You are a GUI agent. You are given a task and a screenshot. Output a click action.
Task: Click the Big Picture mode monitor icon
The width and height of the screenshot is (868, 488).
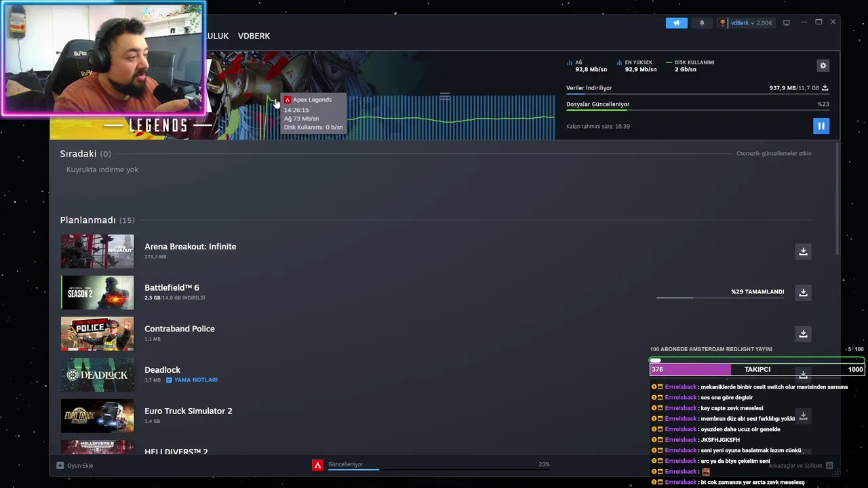[787, 23]
